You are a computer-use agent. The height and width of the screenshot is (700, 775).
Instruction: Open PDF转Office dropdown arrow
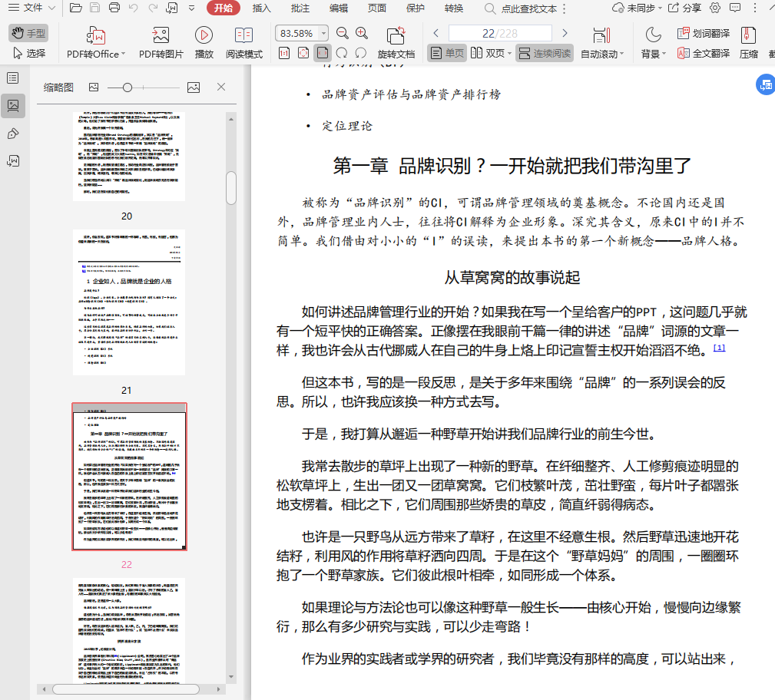tap(123, 54)
